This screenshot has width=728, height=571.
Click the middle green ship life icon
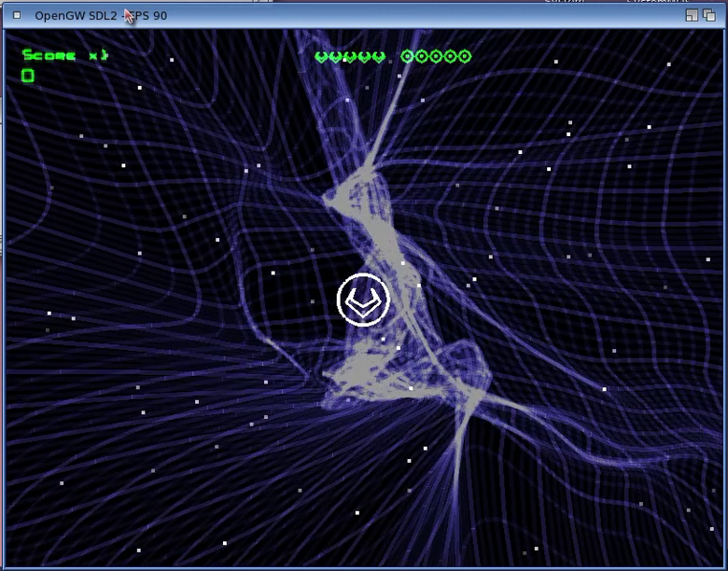[x=349, y=57]
